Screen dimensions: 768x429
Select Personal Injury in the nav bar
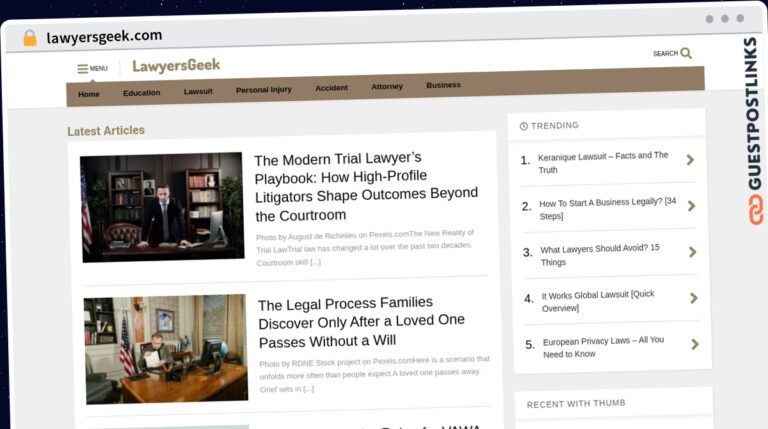[264, 90]
